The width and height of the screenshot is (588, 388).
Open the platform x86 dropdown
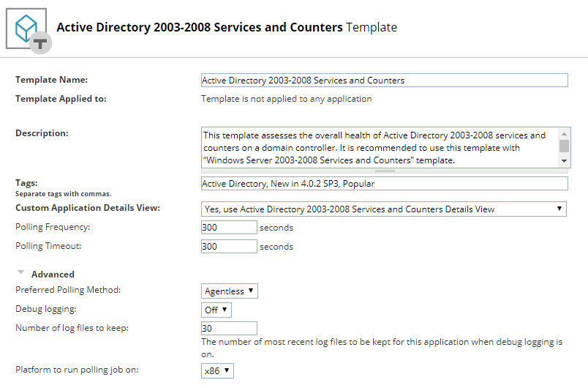point(217,370)
